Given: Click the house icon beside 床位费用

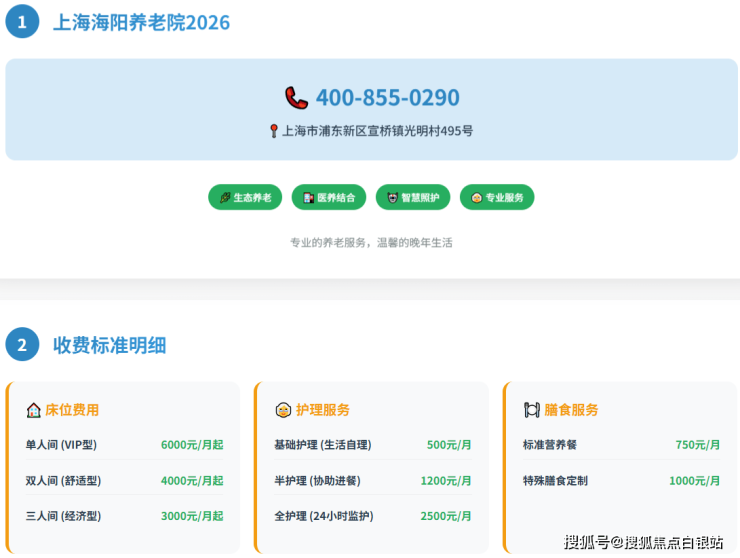Looking at the screenshot, I should tap(34, 410).
